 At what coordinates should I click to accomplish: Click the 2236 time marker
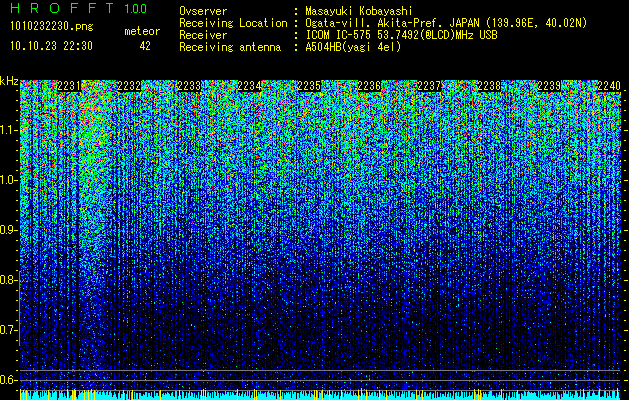pyautogui.click(x=369, y=86)
